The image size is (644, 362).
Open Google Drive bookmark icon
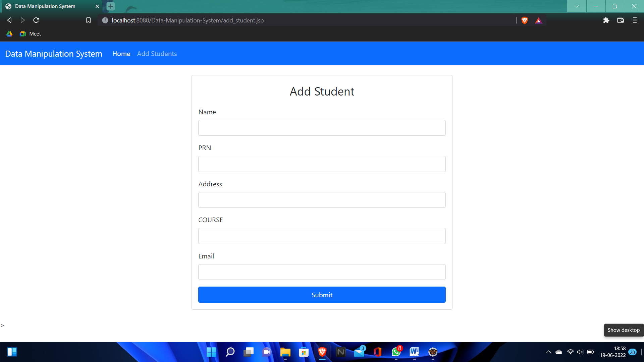tap(9, 34)
